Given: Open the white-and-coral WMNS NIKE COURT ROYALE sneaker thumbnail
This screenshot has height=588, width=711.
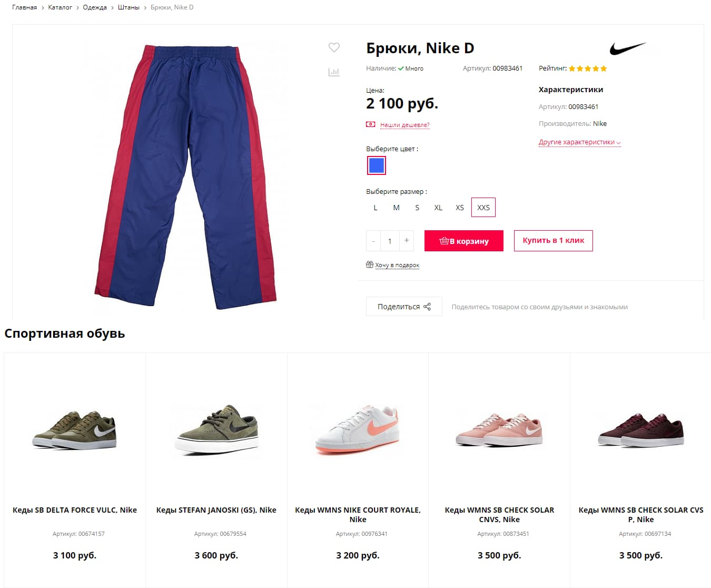Looking at the screenshot, I should [x=358, y=429].
